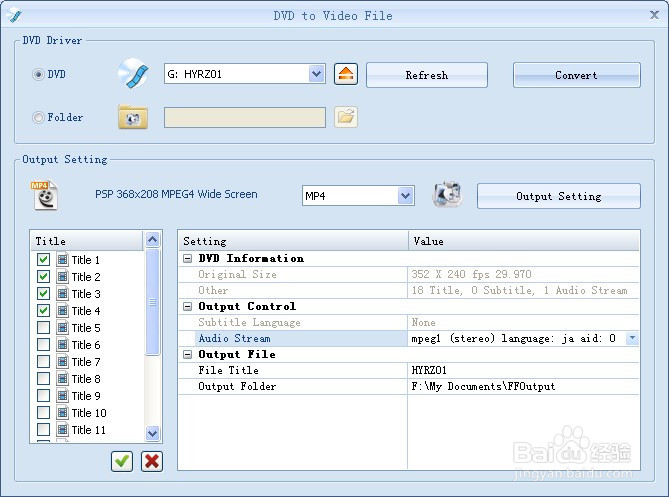This screenshot has height=497, width=669.
Task: Click the film icon beside Title 11
Action: [x=62, y=429]
